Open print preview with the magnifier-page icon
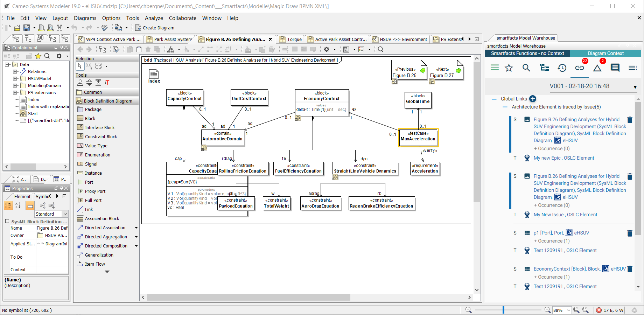 click(50, 28)
